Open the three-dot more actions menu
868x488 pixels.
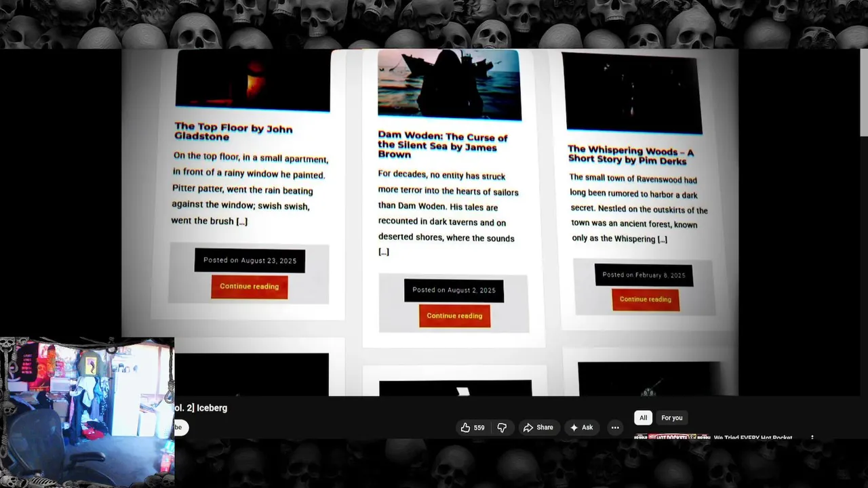(615, 428)
